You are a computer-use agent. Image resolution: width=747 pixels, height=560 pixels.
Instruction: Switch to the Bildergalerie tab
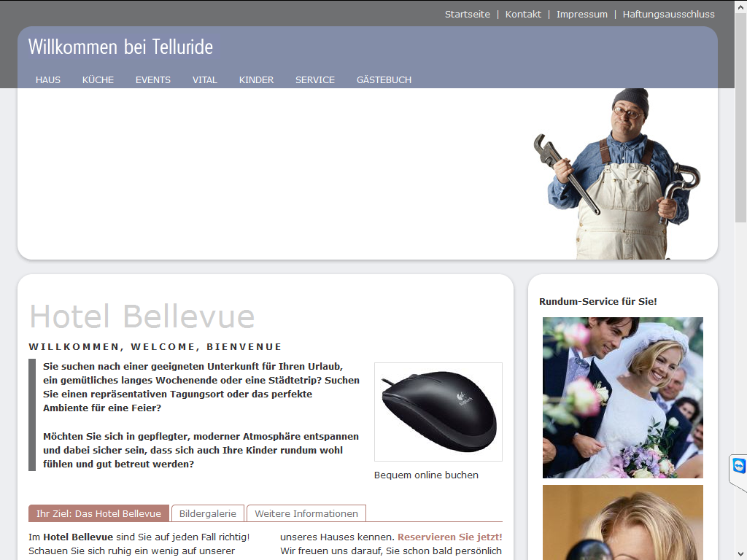click(x=208, y=513)
